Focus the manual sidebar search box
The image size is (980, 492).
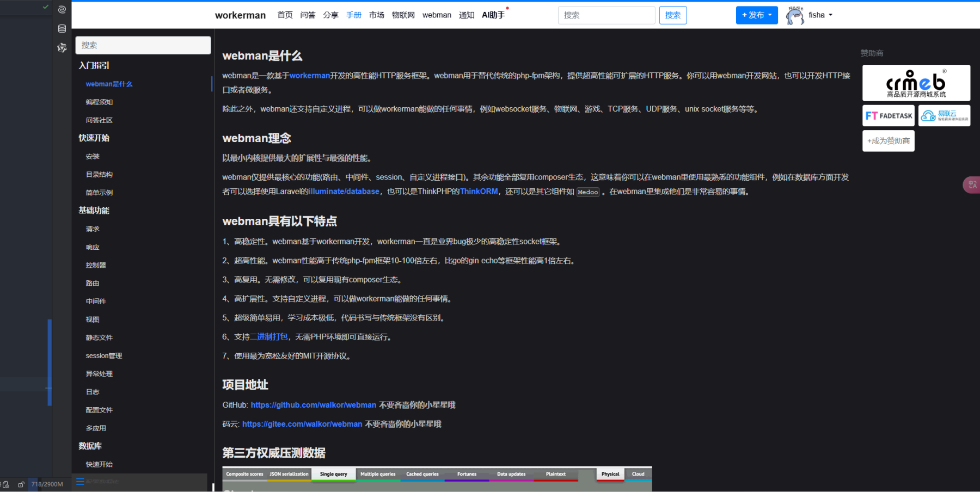coord(143,45)
